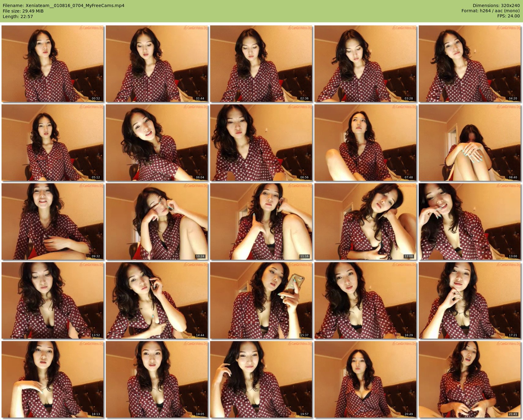Open the thumbnail timestamped 13:52
Screen dimensions: 523x420
pyautogui.click(x=53, y=300)
